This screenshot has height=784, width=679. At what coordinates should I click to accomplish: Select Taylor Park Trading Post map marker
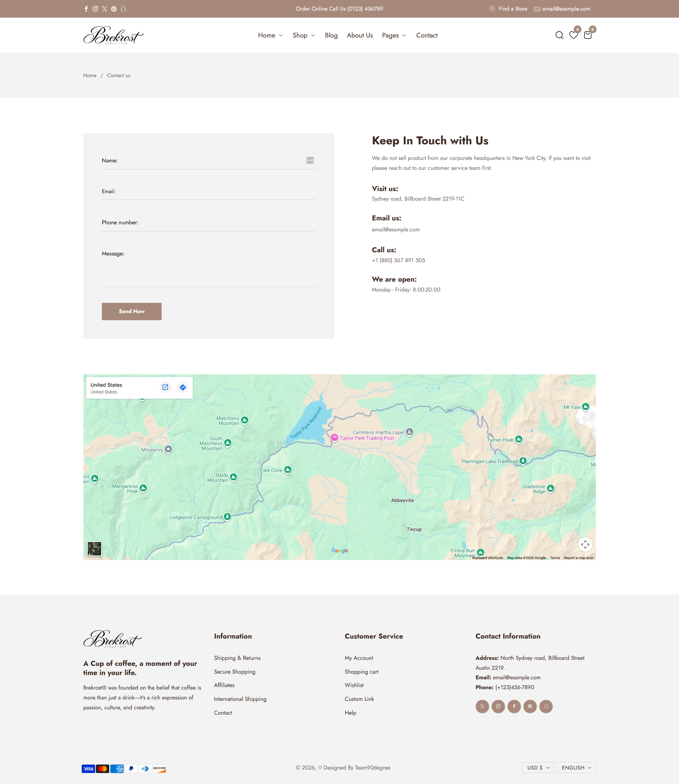[x=334, y=438]
